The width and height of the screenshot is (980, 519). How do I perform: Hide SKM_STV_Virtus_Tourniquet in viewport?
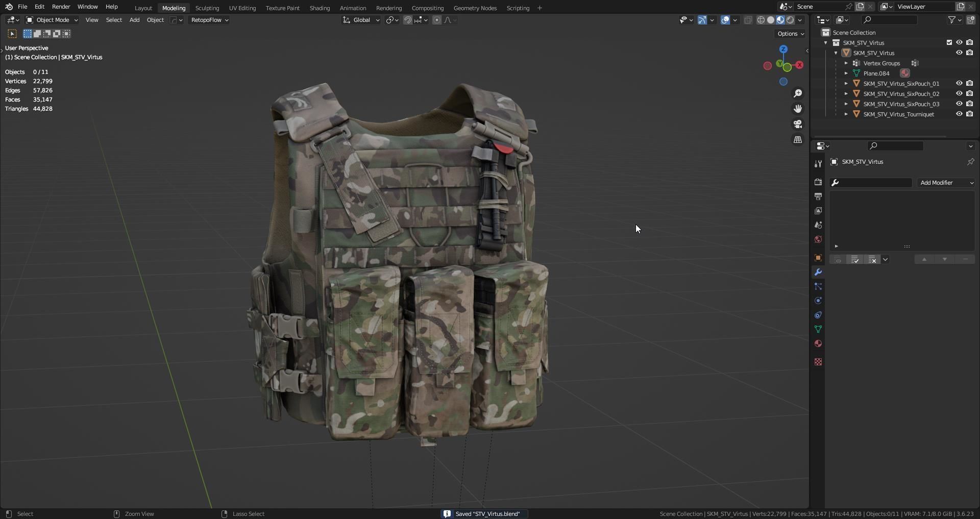pyautogui.click(x=959, y=114)
